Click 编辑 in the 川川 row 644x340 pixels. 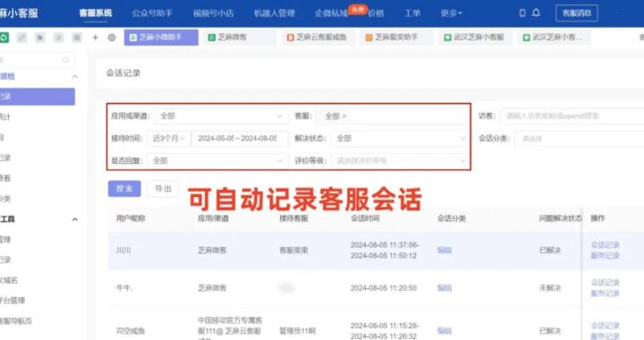[x=445, y=250]
